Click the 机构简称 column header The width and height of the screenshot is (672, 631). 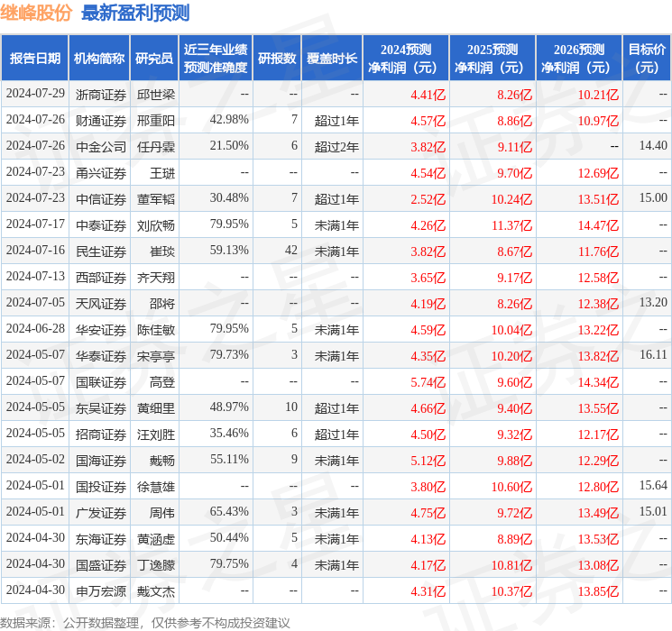tap(99, 58)
